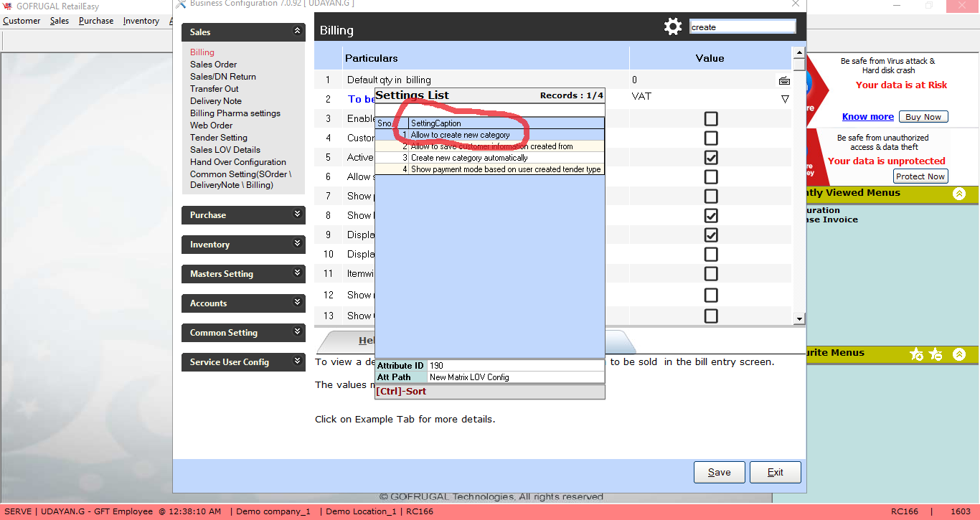Open the gear settings icon beside search
The height and width of the screenshot is (520, 980).
(x=673, y=27)
